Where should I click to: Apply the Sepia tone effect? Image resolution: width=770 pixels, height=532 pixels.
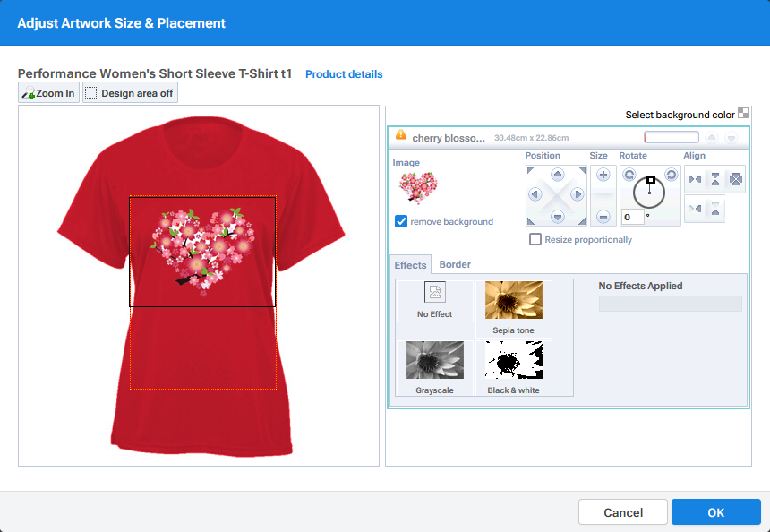point(513,308)
